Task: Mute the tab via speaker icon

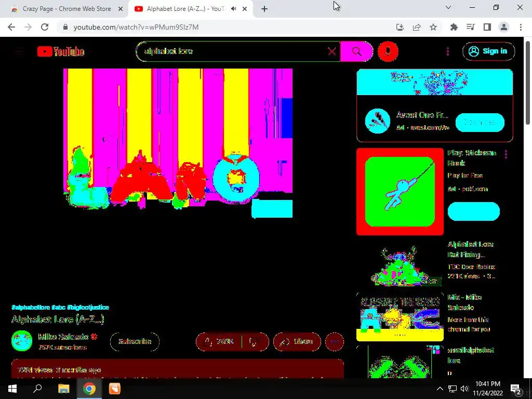Action: coord(233,9)
